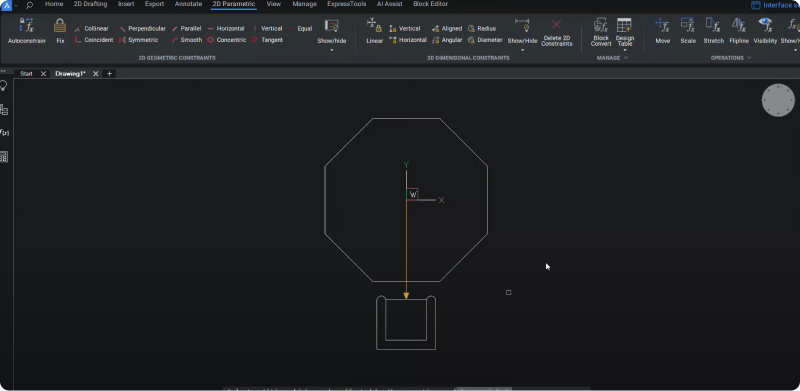
Task: Open the Block Editor ribbon tab
Action: (x=431, y=4)
